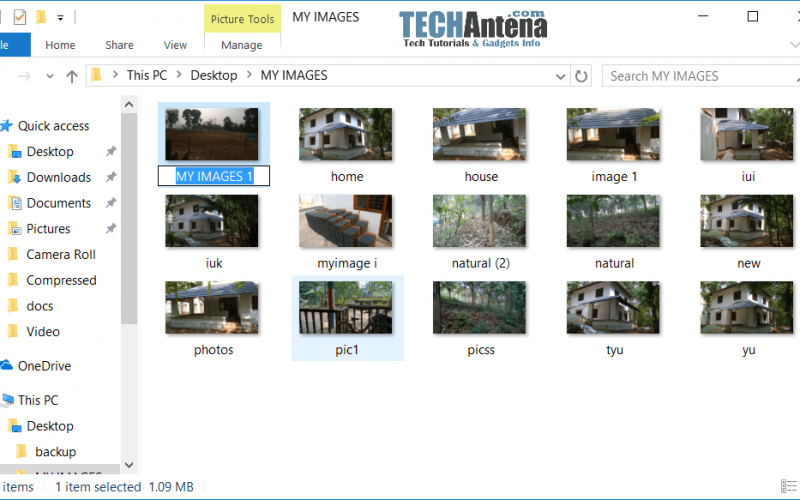Select OneDrive in navigation pane

[44, 366]
